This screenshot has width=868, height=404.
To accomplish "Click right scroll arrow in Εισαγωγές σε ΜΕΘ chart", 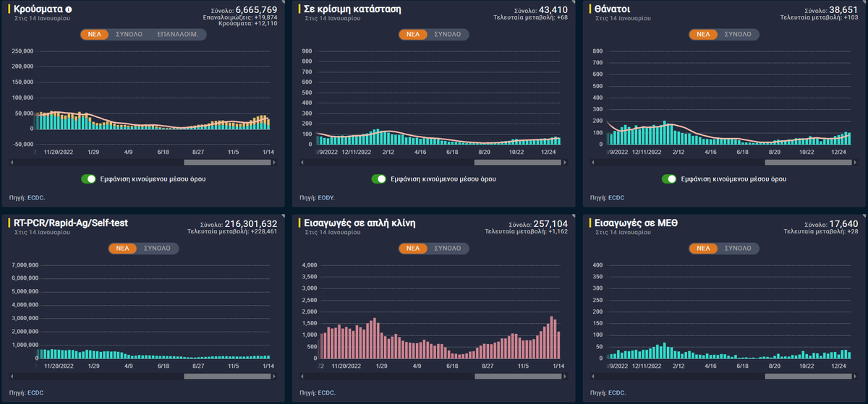I will pos(855,377).
